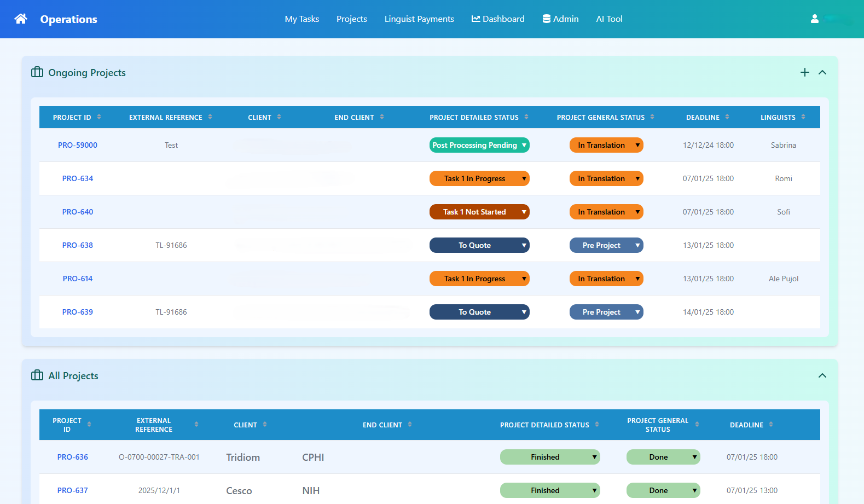
Task: Collapse the Ongoing Projects panel
Action: point(822,72)
